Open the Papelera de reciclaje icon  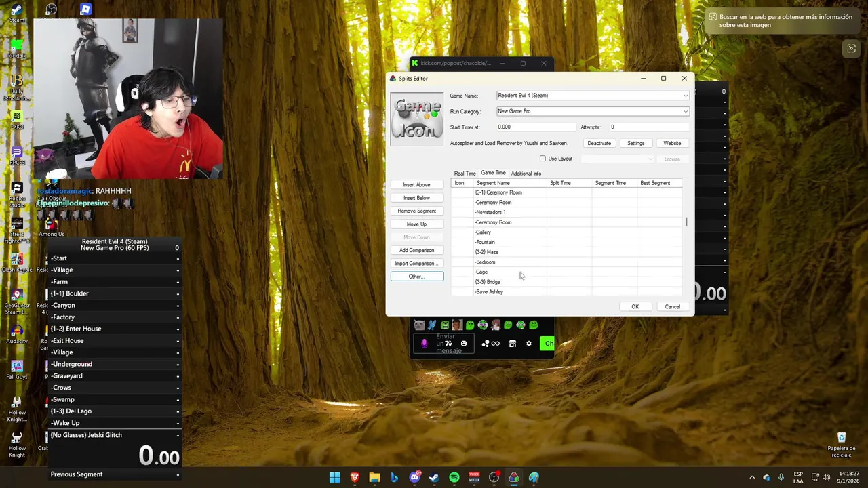tap(842, 445)
